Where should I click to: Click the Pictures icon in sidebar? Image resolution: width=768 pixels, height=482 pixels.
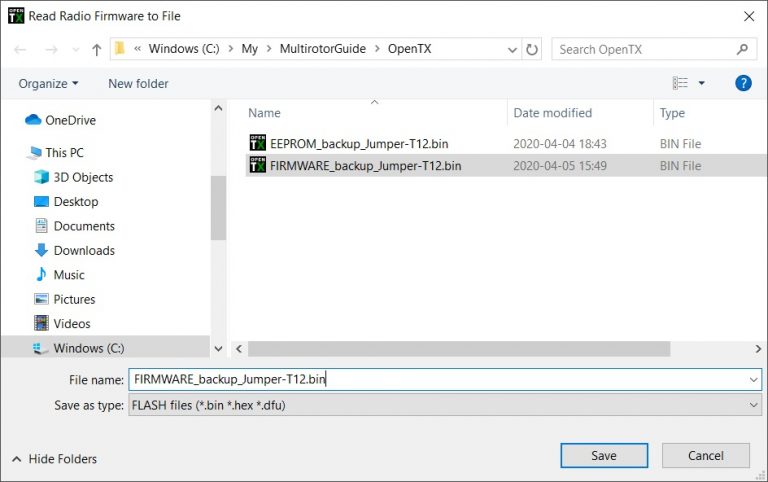click(x=41, y=299)
